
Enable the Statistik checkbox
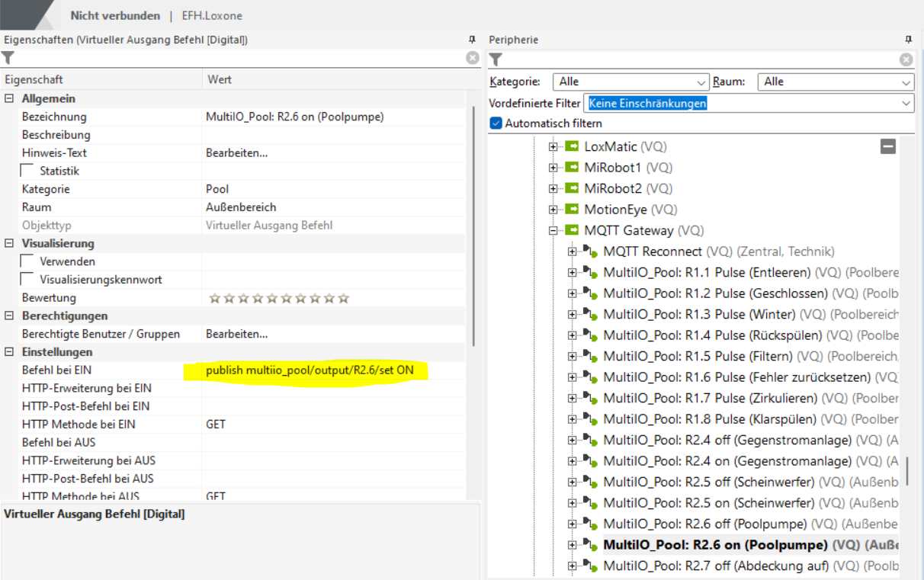click(x=27, y=171)
